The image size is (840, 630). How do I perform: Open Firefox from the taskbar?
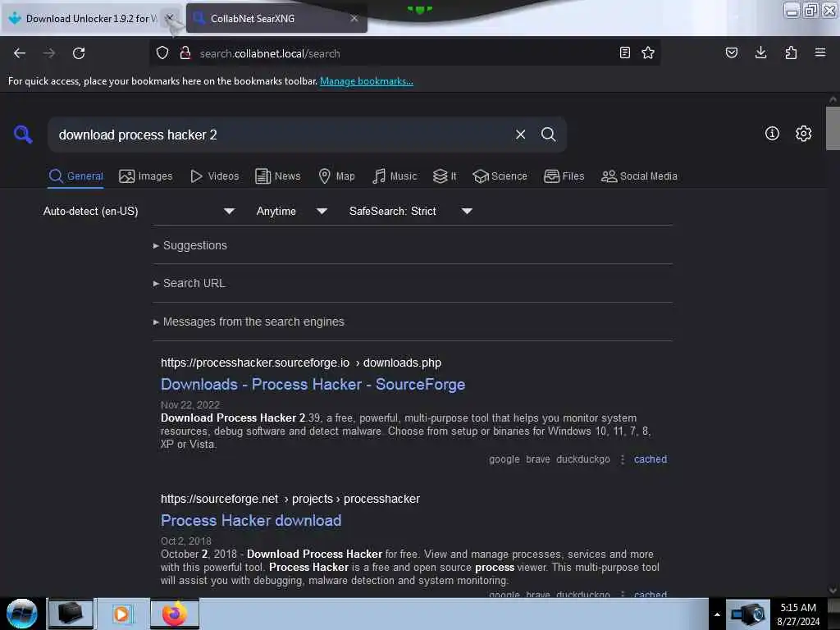[175, 614]
